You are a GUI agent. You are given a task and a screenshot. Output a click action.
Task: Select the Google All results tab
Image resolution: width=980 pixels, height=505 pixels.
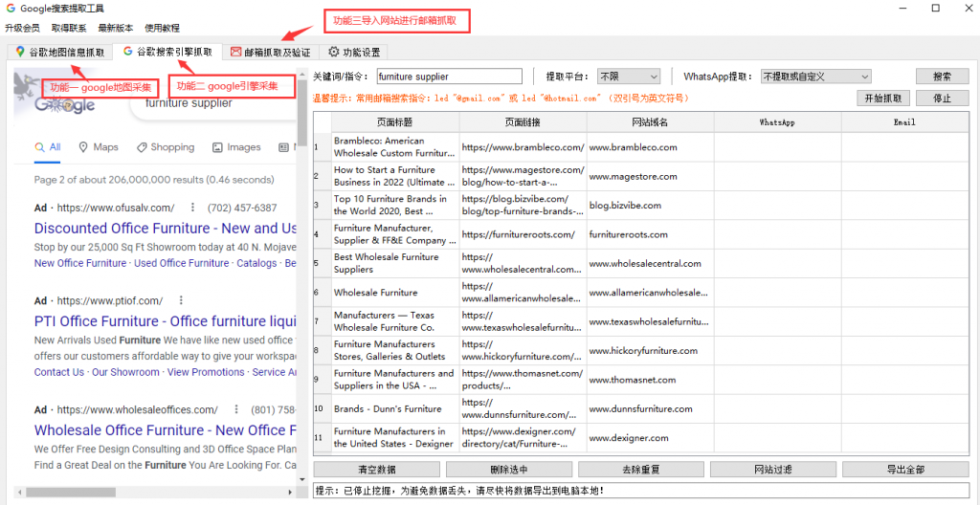click(x=48, y=147)
